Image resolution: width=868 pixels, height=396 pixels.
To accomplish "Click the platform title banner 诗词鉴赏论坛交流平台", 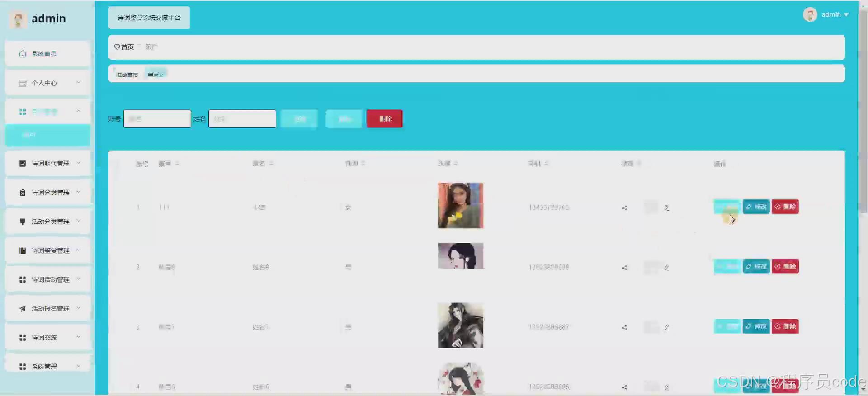I will point(149,18).
